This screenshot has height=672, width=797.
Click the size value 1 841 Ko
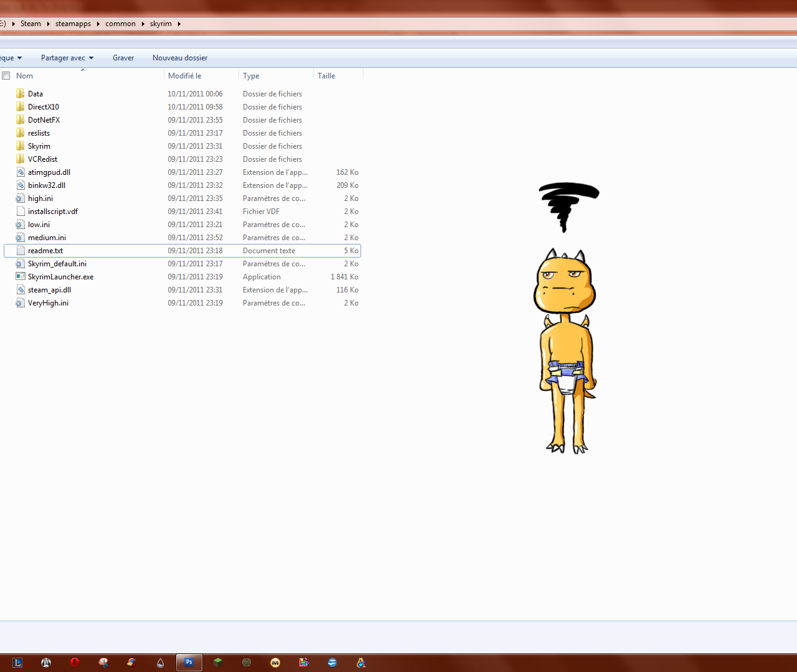coord(344,277)
